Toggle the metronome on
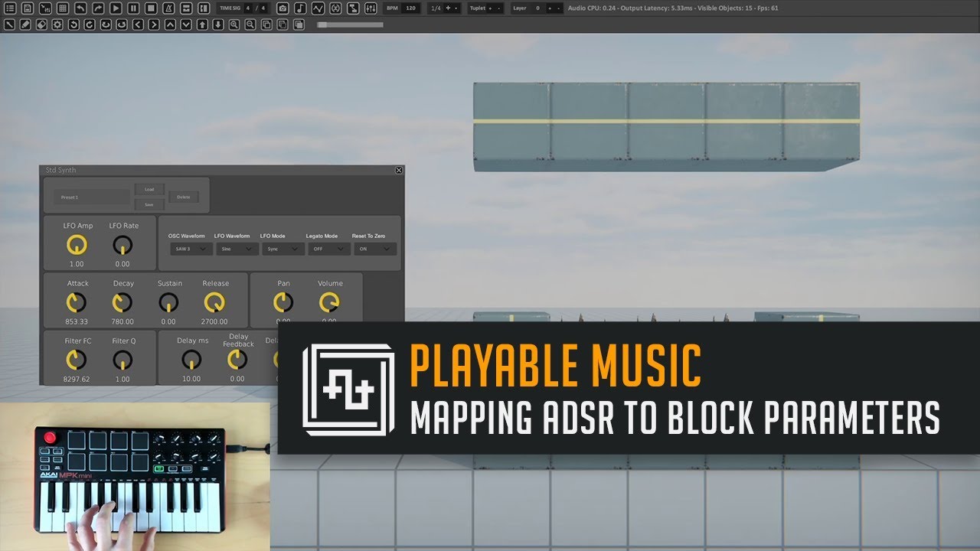The image size is (980, 551). [168, 8]
